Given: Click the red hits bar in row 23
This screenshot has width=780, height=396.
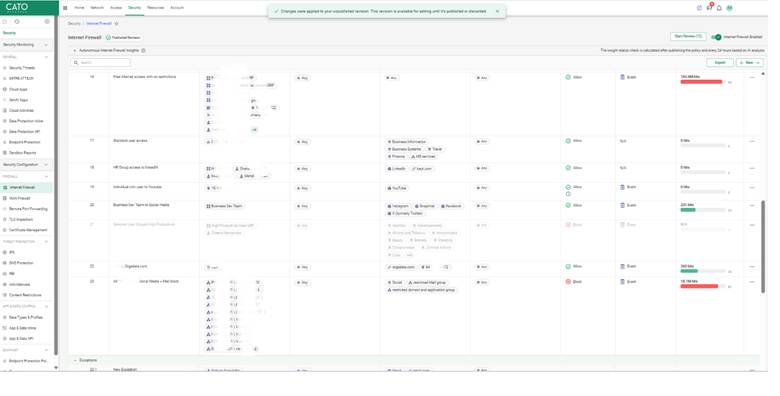Looking at the screenshot, I should tap(699, 287).
